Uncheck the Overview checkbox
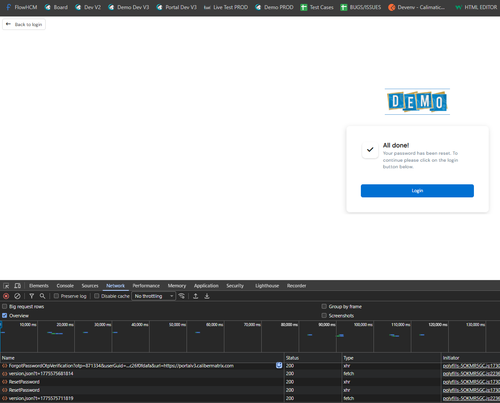Image resolution: width=500 pixels, height=403 pixels. (x=5, y=315)
